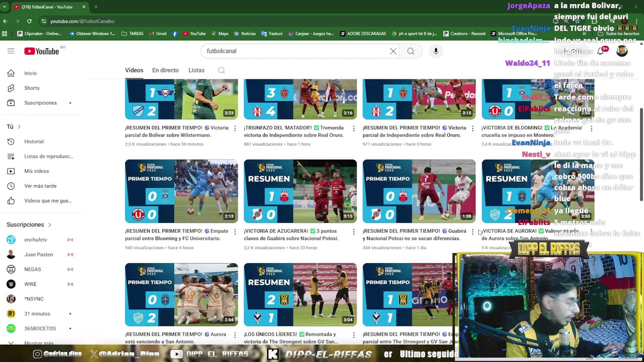Open the TAREAS bookmarks folder
Image resolution: width=644 pixels, height=362 pixels.
[x=132, y=34]
